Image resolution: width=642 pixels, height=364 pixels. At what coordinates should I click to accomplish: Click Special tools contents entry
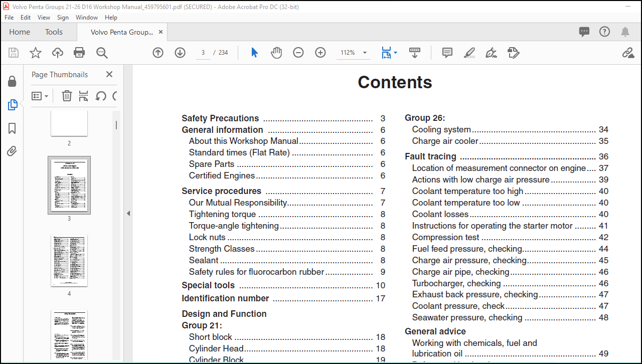(x=283, y=285)
